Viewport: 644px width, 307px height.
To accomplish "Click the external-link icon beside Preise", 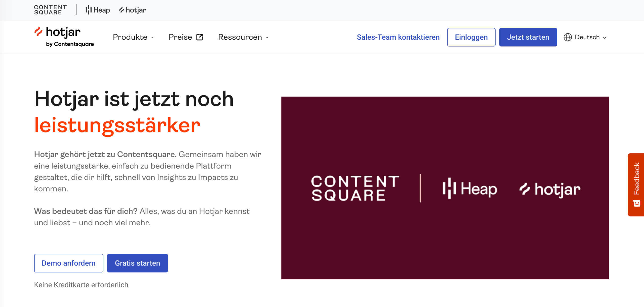I will coord(200,37).
